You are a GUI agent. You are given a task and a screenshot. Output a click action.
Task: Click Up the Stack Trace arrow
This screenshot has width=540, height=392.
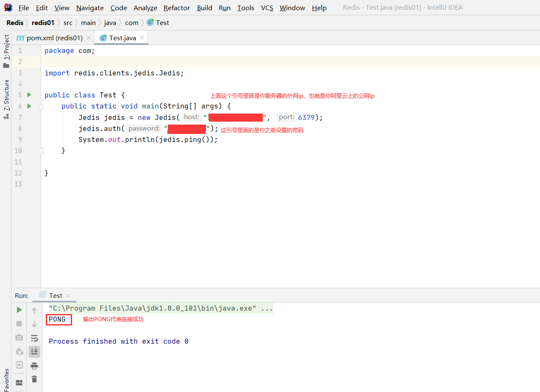34,311
